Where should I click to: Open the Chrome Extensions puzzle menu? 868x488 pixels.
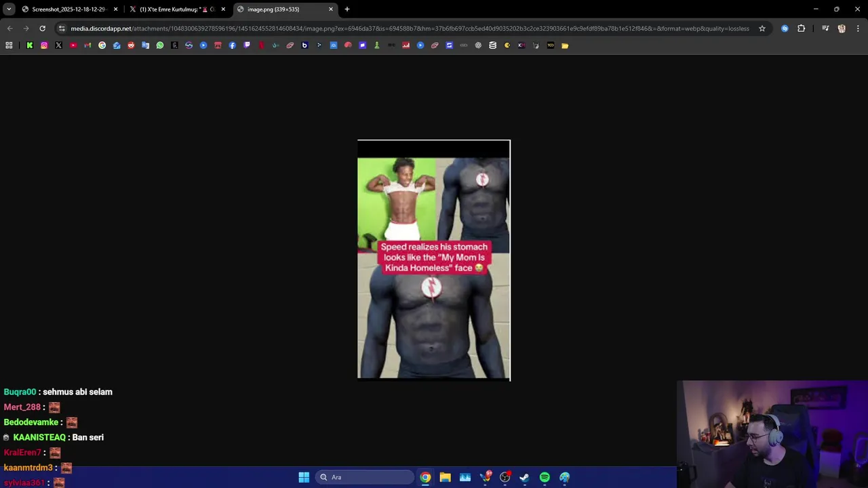point(802,28)
